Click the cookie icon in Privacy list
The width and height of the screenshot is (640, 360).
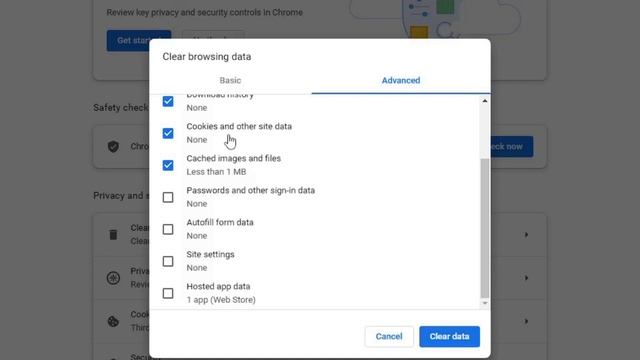113,321
